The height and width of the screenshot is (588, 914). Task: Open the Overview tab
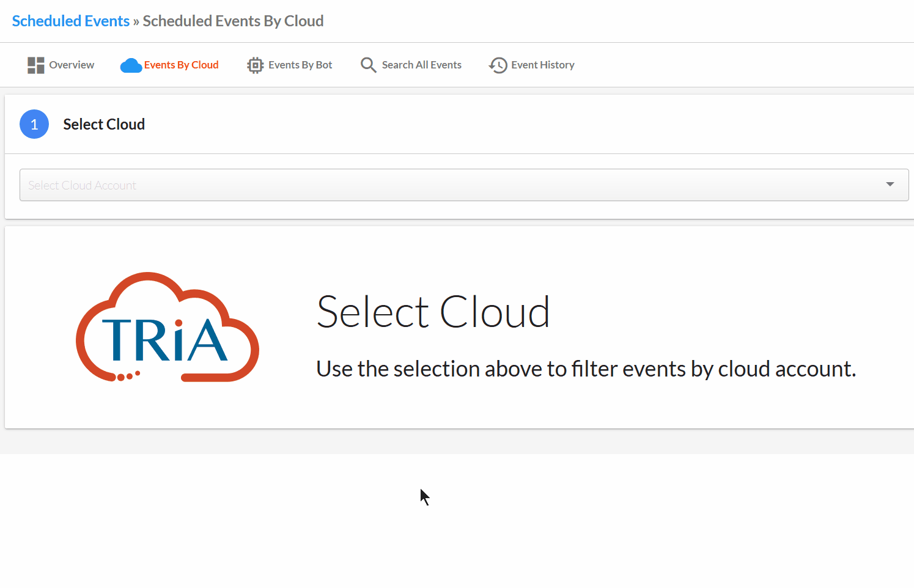pyautogui.click(x=61, y=65)
